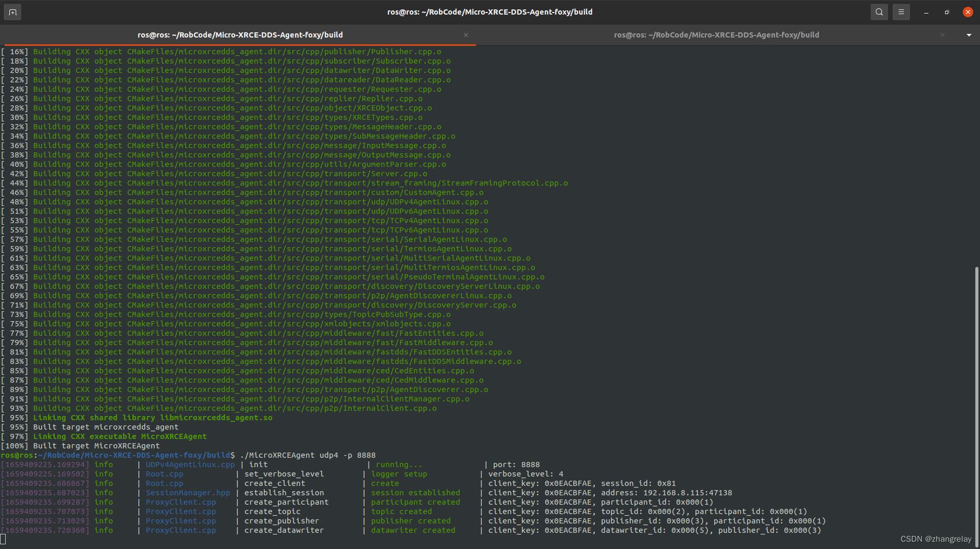Click 'port: 8888' in the log
Image resolution: width=980 pixels, height=549 pixels.
click(x=516, y=465)
